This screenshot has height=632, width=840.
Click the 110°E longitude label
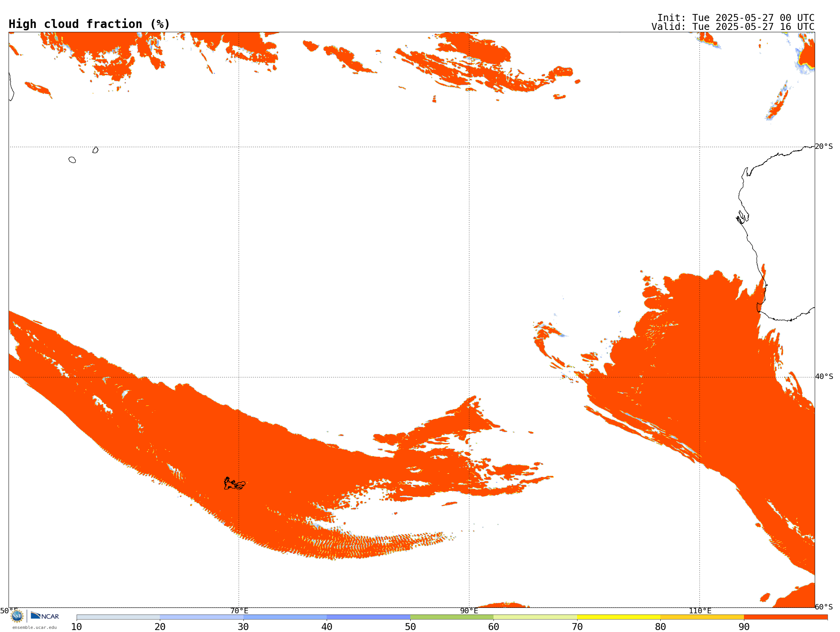700,611
